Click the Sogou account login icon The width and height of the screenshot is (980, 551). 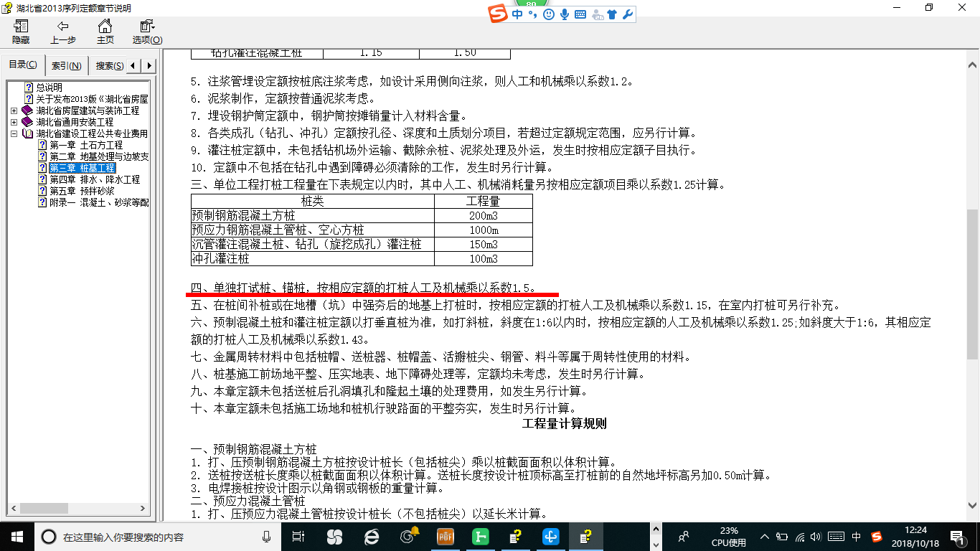(x=596, y=14)
